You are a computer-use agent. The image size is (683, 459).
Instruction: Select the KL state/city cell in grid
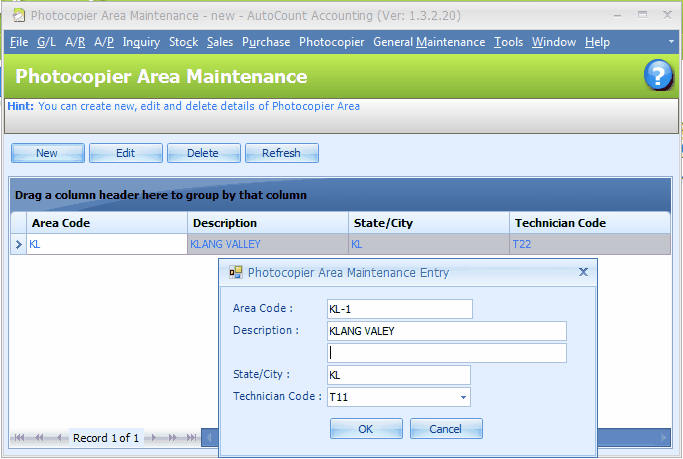click(429, 244)
